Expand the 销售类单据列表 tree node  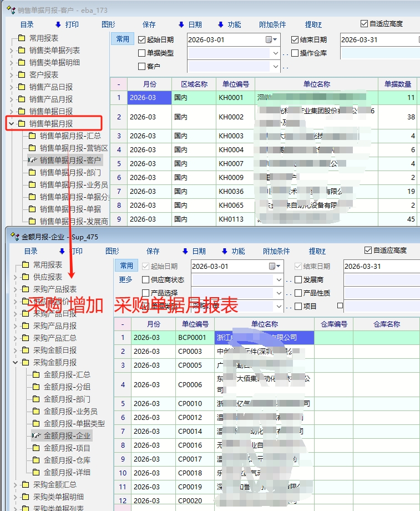(11, 51)
